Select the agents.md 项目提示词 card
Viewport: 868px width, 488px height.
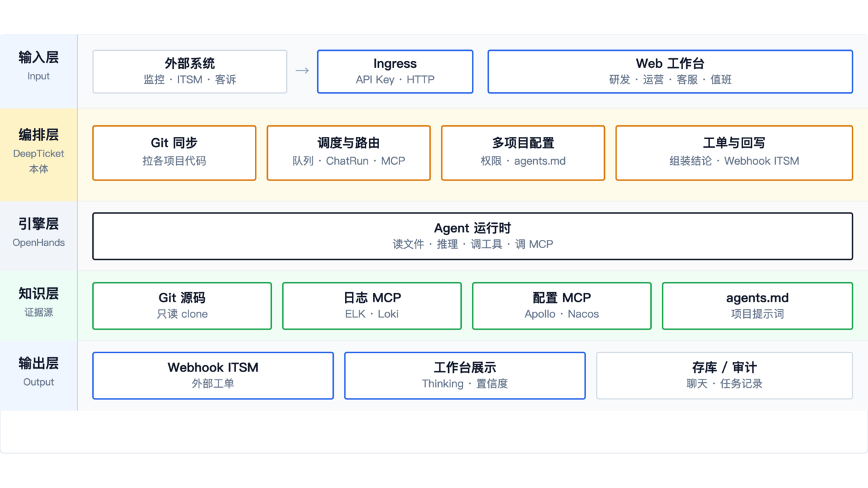(x=757, y=306)
